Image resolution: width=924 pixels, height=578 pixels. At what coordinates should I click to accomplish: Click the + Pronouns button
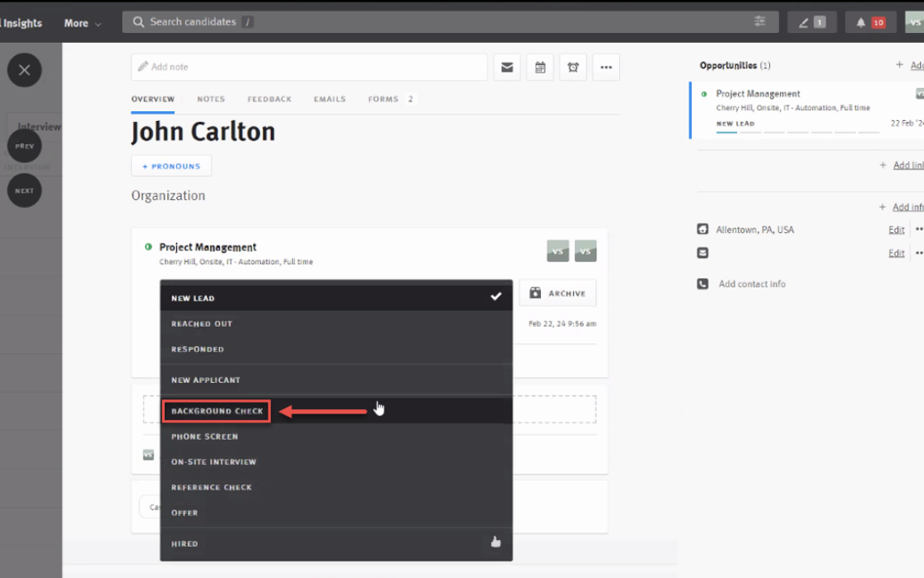171,166
